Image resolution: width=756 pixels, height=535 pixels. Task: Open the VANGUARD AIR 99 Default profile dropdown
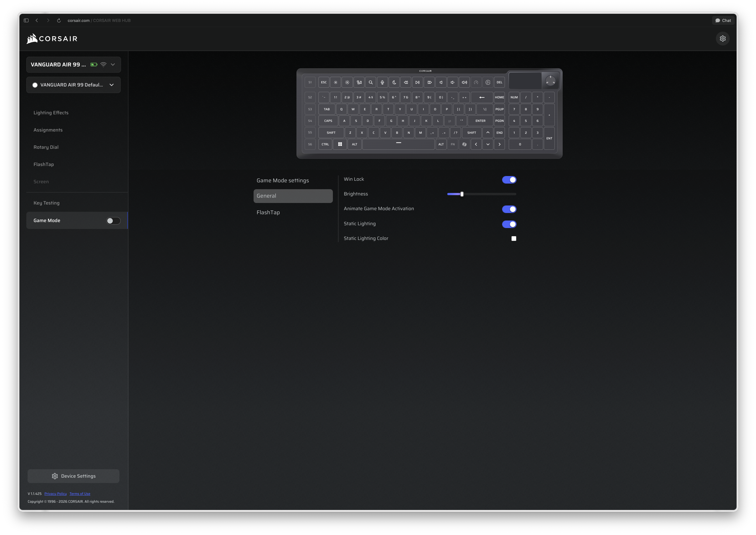tap(73, 85)
